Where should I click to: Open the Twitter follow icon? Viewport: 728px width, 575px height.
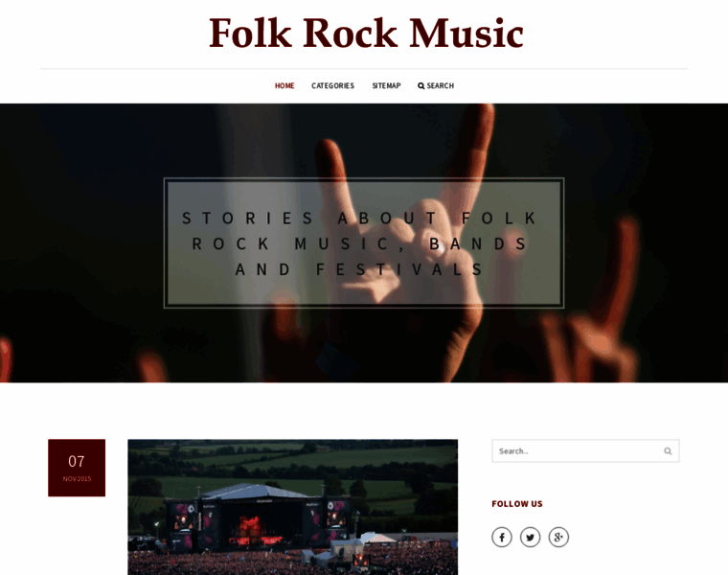click(530, 538)
